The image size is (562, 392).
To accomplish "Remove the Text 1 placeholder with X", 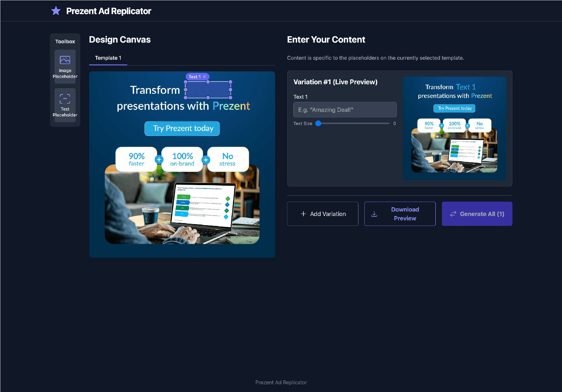I will [204, 77].
